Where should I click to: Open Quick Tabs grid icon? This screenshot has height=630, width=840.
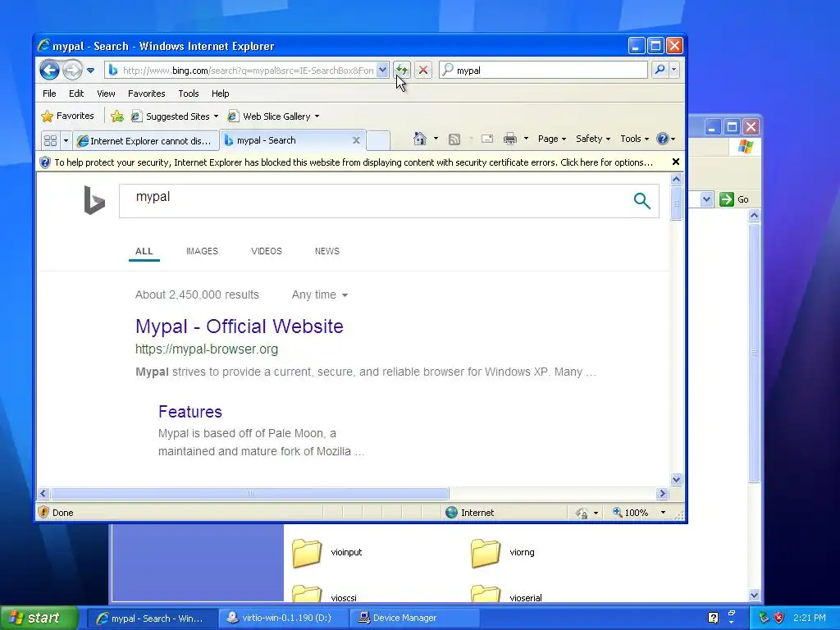coord(50,140)
